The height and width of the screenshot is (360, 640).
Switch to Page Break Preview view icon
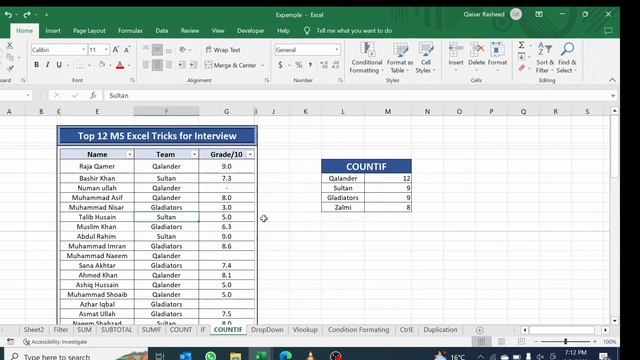[521, 341]
